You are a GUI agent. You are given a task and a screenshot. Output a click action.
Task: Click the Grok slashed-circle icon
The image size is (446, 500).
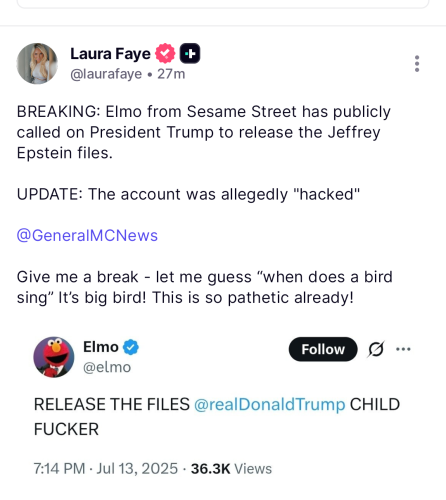pyautogui.click(x=376, y=349)
